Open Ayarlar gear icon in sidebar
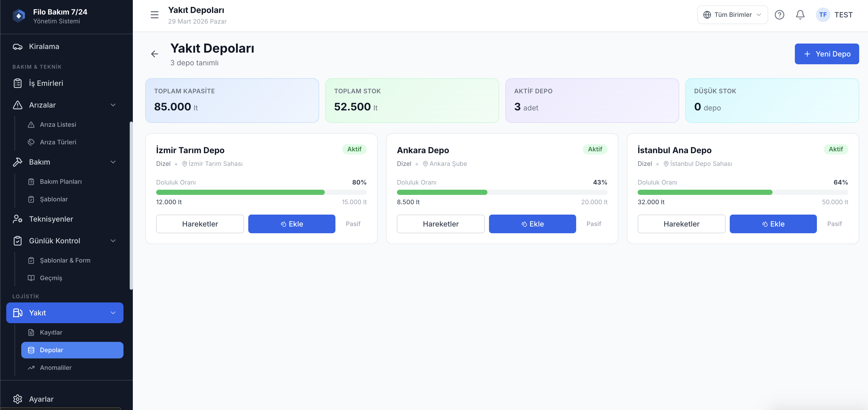 18,399
